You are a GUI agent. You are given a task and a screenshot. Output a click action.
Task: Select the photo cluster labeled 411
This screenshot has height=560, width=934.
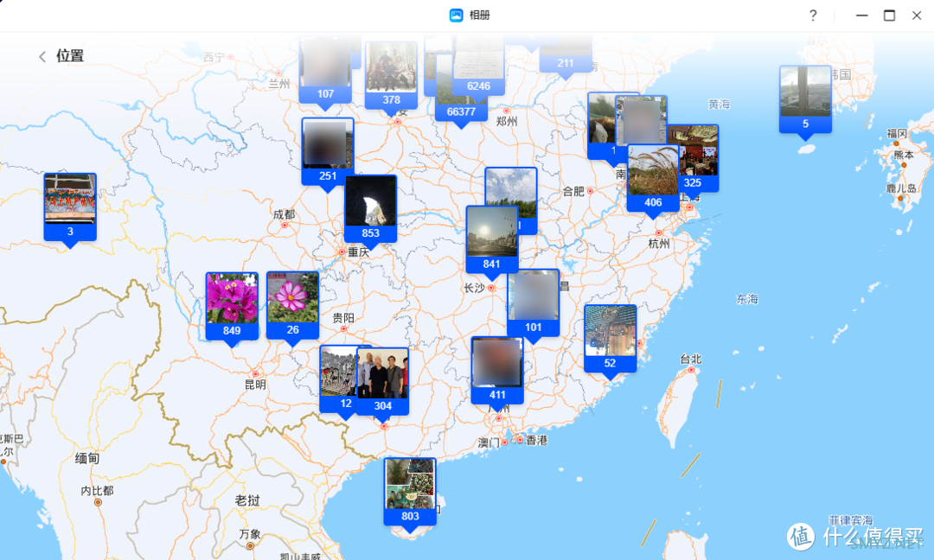pos(497,367)
